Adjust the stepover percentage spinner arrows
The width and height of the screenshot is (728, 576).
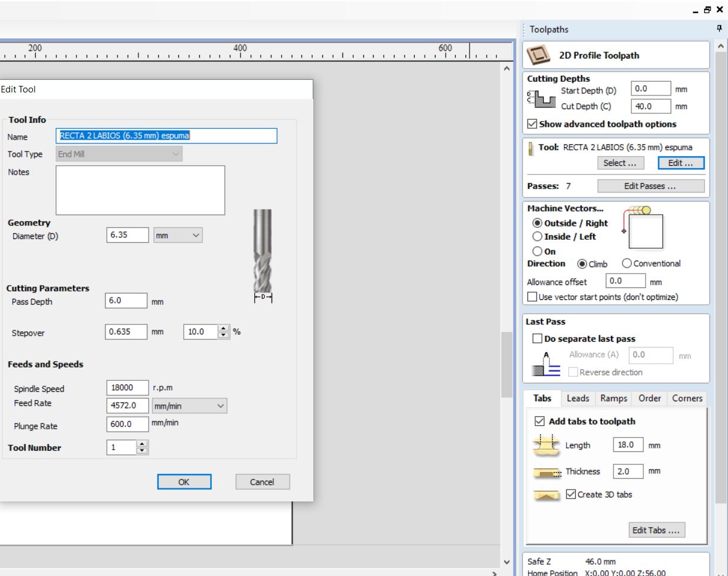pyautogui.click(x=225, y=332)
